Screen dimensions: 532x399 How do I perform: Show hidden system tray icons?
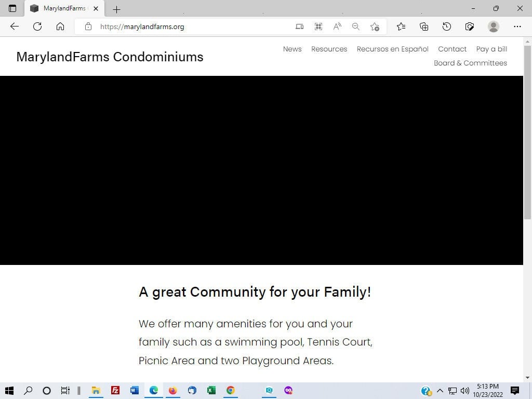click(440, 391)
